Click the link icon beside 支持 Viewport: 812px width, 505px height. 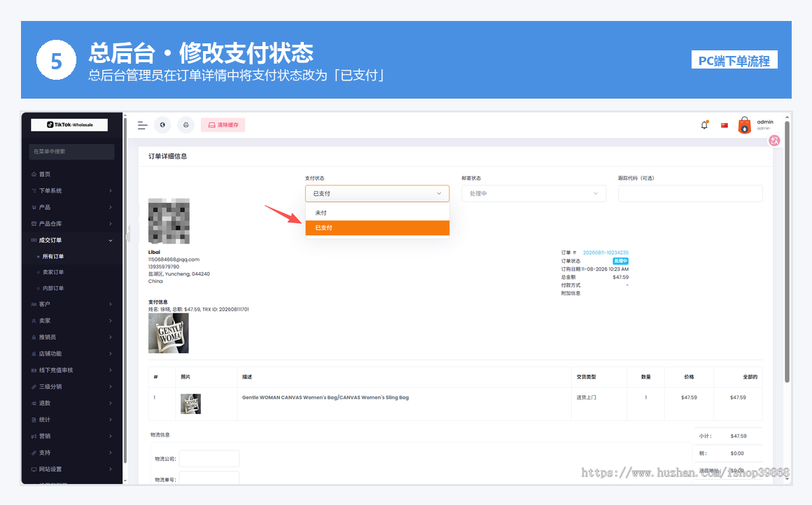34,453
